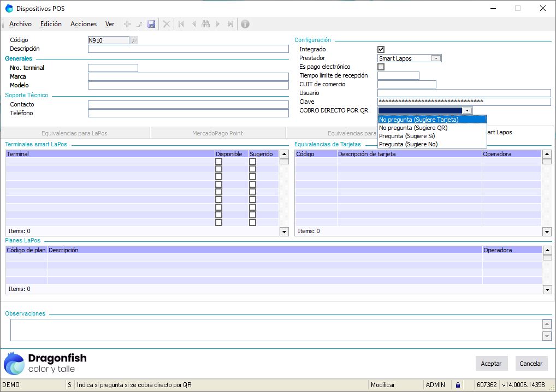Go to next record arrow icon
Screen dimensions: 556x392
coord(218,24)
